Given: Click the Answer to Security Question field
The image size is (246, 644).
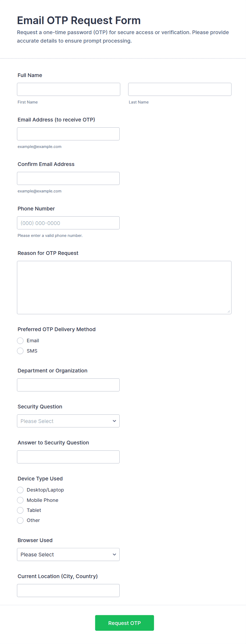Looking at the screenshot, I should click(68, 457).
